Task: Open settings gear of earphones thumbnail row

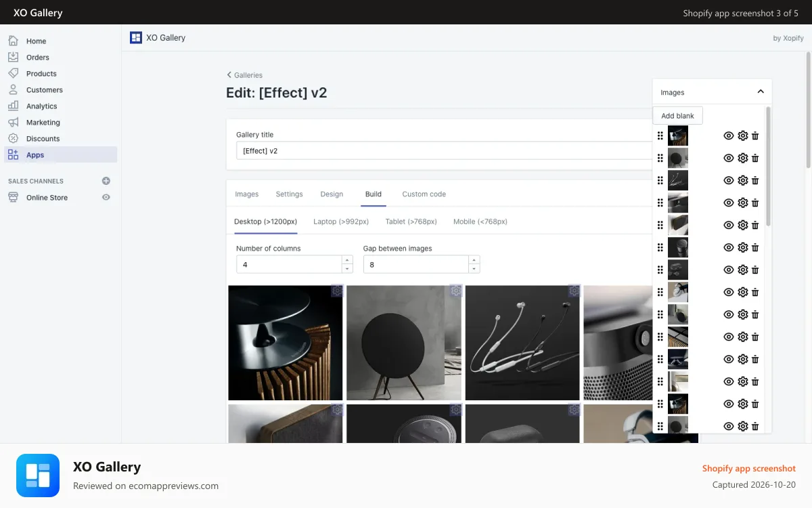Action: [742, 180]
